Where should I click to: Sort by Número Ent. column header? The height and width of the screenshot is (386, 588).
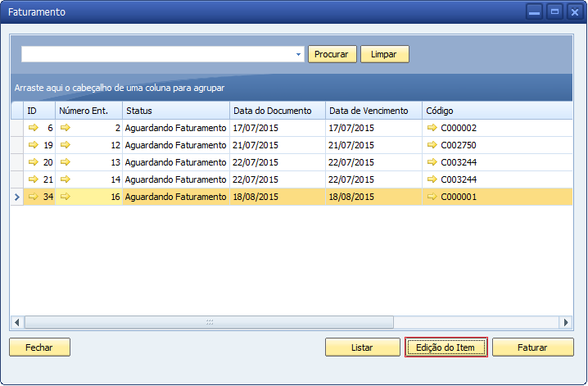pyautogui.click(x=89, y=111)
